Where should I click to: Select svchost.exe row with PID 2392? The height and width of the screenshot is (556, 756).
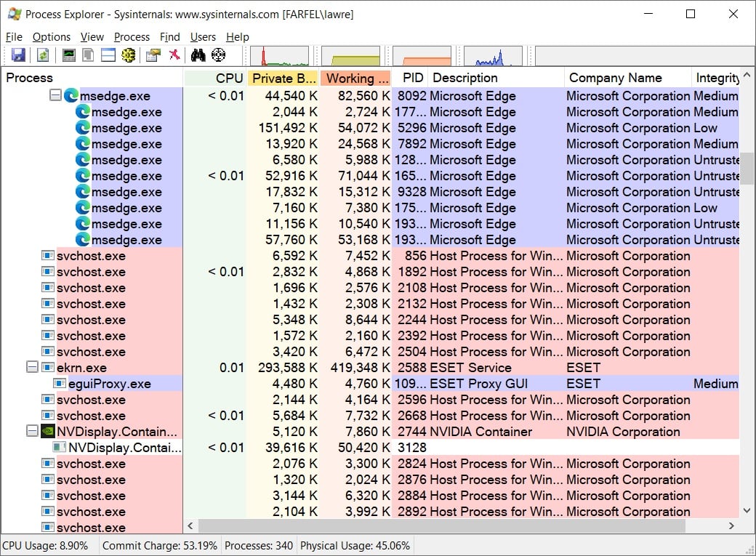370,336
